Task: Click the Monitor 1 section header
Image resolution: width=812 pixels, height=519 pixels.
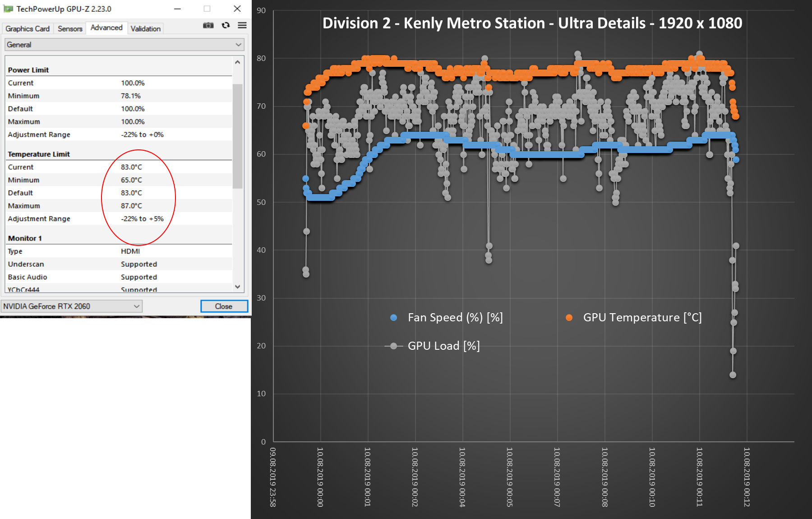Action: click(x=25, y=238)
